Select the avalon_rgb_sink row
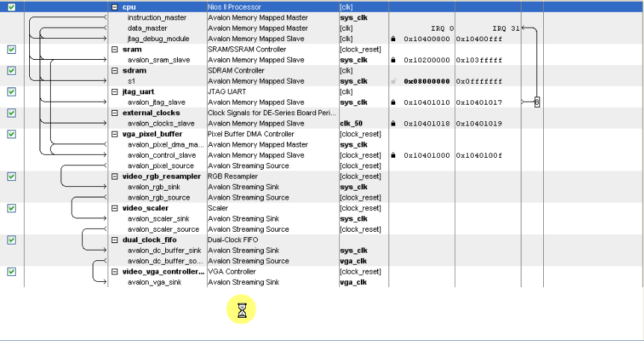 click(154, 187)
